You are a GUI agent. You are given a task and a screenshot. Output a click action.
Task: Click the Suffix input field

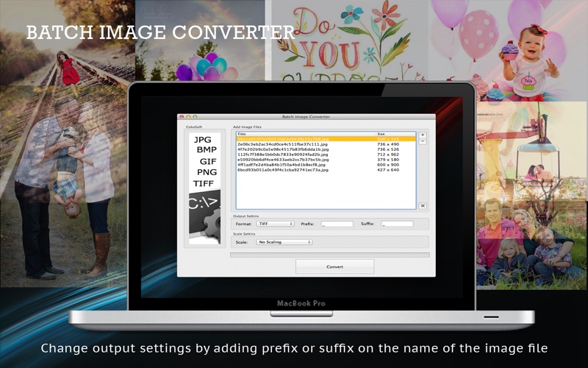pyautogui.click(x=397, y=223)
